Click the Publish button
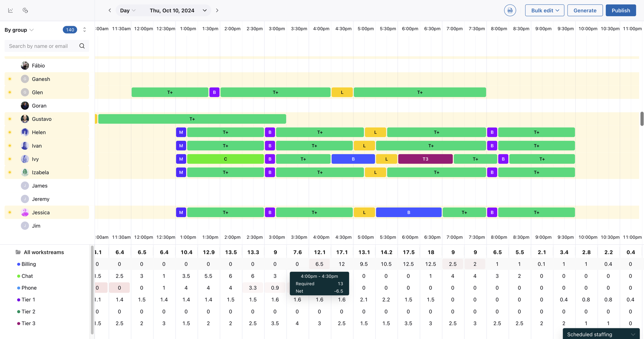Viewport: 644px width, 339px height. (621, 10)
